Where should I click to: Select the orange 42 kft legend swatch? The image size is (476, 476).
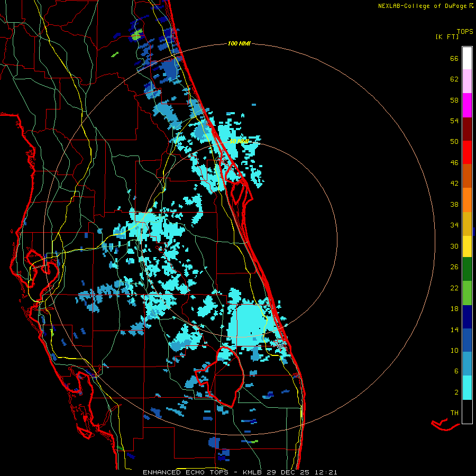pyautogui.click(x=467, y=200)
